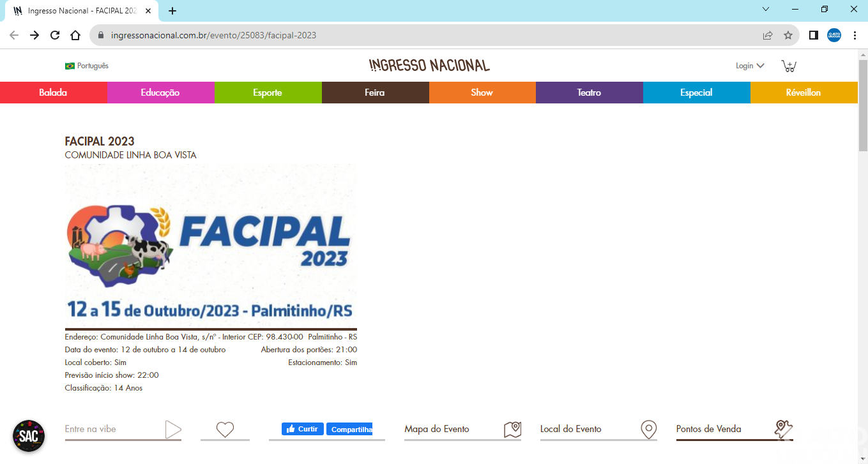Open the Show category
868x464 pixels.
pyautogui.click(x=482, y=93)
